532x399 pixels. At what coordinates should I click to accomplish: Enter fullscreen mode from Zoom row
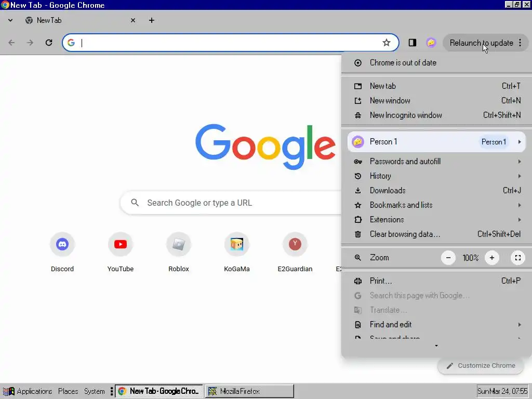(518, 258)
